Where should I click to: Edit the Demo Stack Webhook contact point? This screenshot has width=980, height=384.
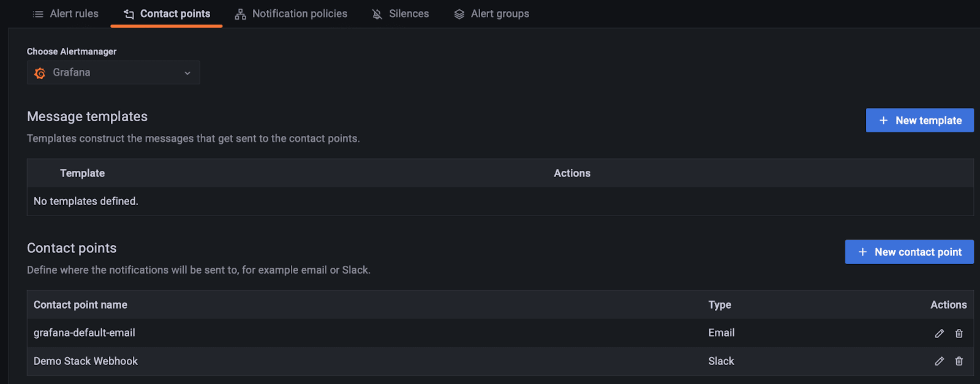(x=939, y=361)
